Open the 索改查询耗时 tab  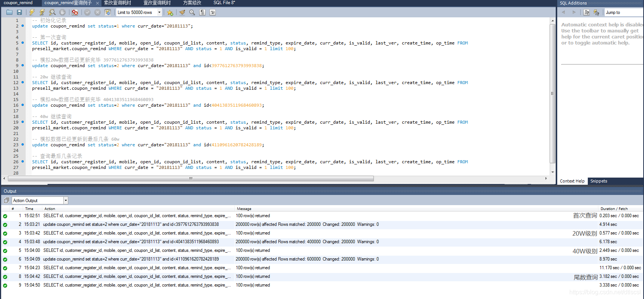pos(117,3)
